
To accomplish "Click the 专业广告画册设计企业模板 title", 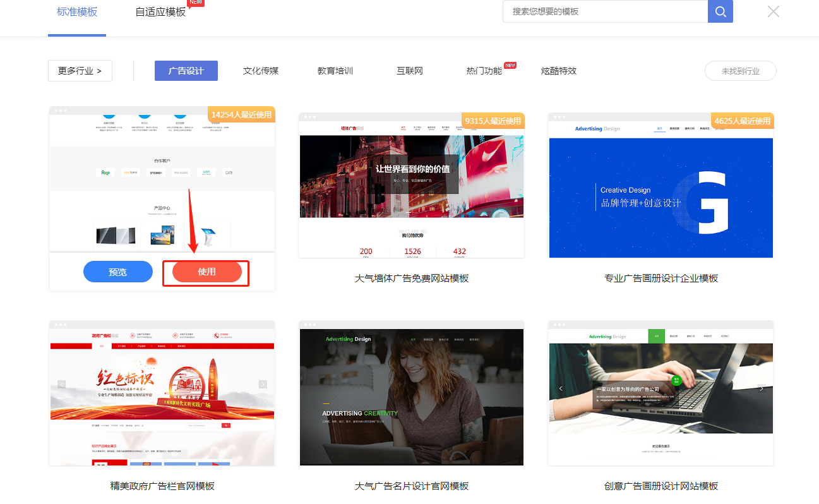I will pyautogui.click(x=661, y=278).
